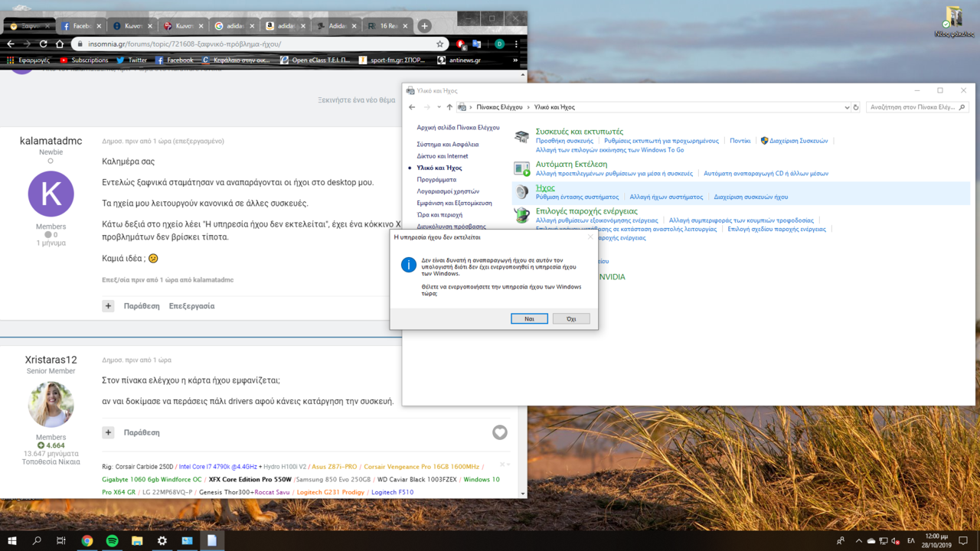Click Επιλογές παροχής ενέργειας battery icon
Image resolution: width=980 pixels, height=551 pixels.
(x=522, y=216)
